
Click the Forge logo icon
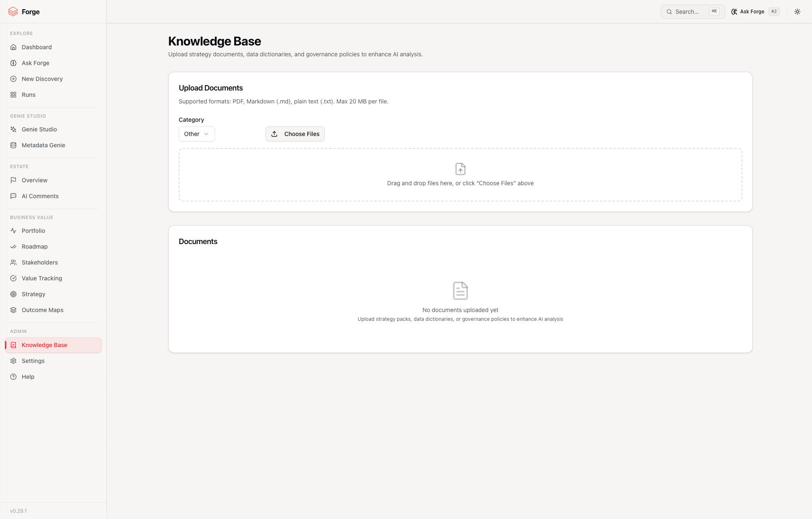pos(13,12)
